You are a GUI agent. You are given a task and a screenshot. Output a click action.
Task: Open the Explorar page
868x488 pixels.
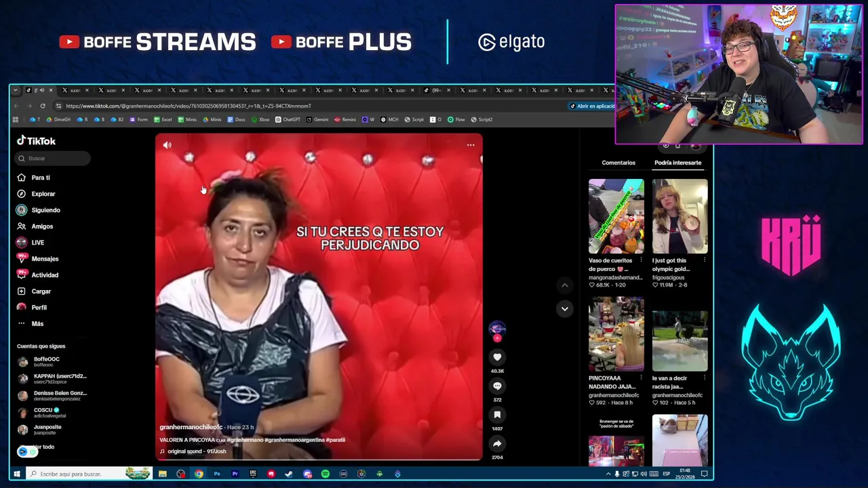click(x=36, y=194)
